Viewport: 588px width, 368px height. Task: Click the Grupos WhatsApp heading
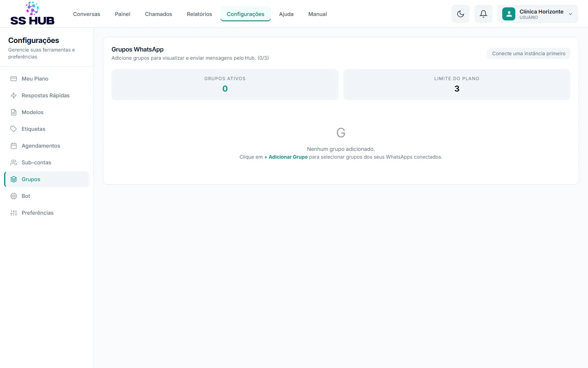(x=138, y=49)
